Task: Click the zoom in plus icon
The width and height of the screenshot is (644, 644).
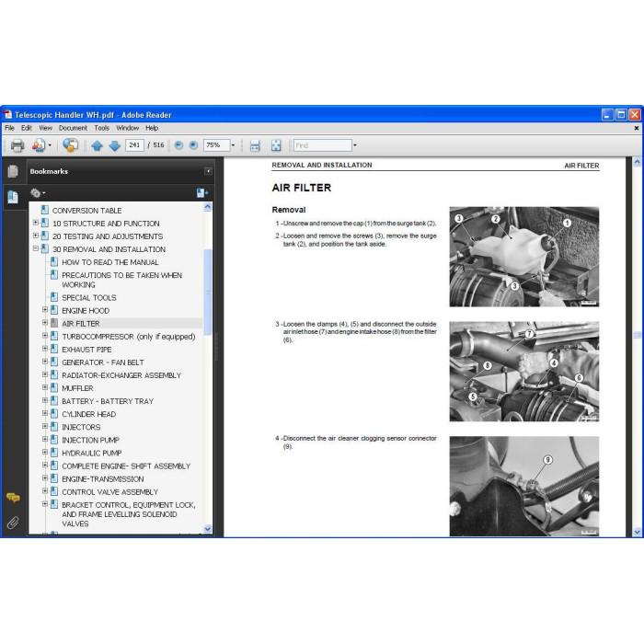Action: [x=193, y=145]
